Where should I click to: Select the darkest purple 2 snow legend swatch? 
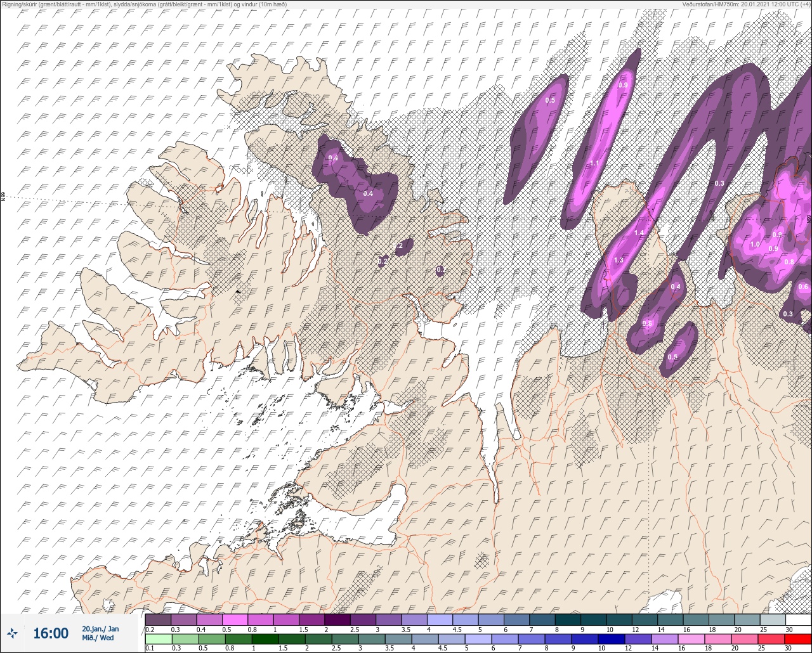click(x=337, y=619)
